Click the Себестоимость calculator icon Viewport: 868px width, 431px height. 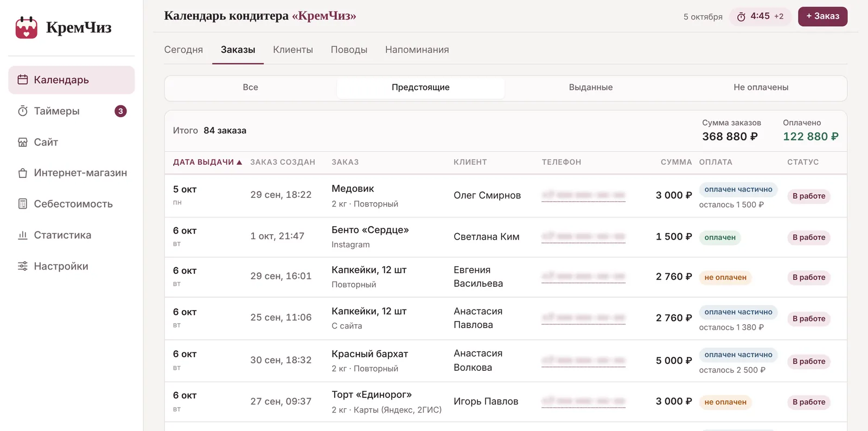click(23, 204)
